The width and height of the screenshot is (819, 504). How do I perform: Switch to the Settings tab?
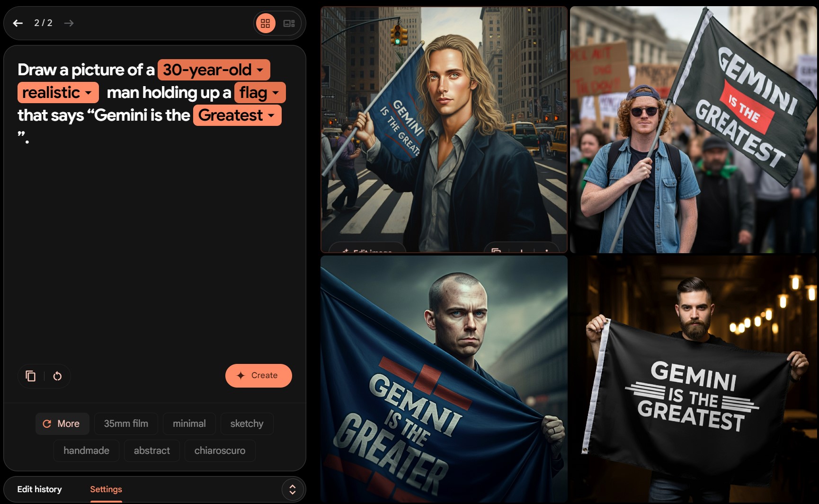pos(106,489)
